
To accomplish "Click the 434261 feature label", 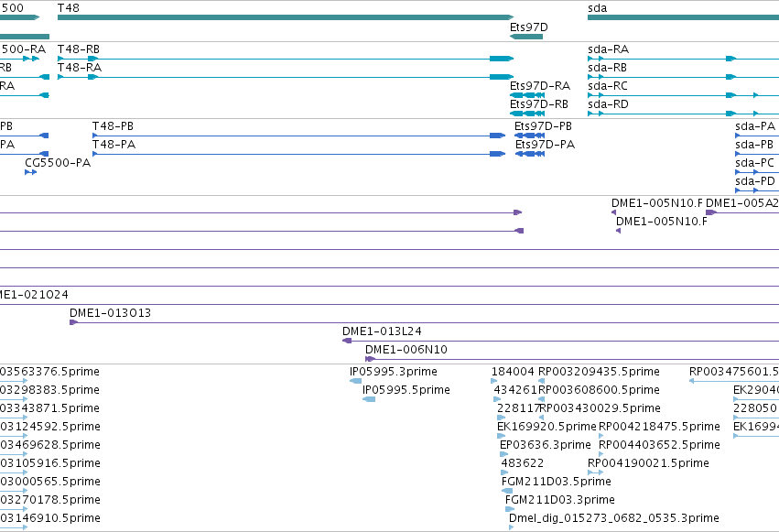I will pyautogui.click(x=515, y=390).
